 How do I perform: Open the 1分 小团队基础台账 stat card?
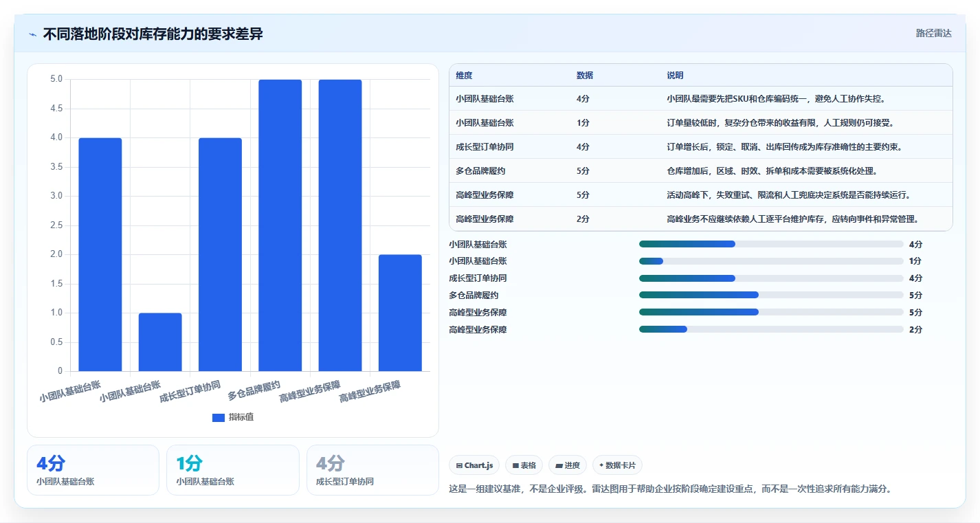coord(233,470)
